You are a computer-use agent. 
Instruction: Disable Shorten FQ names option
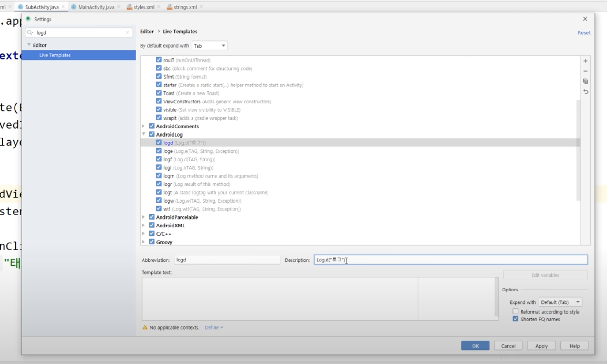[515, 319]
